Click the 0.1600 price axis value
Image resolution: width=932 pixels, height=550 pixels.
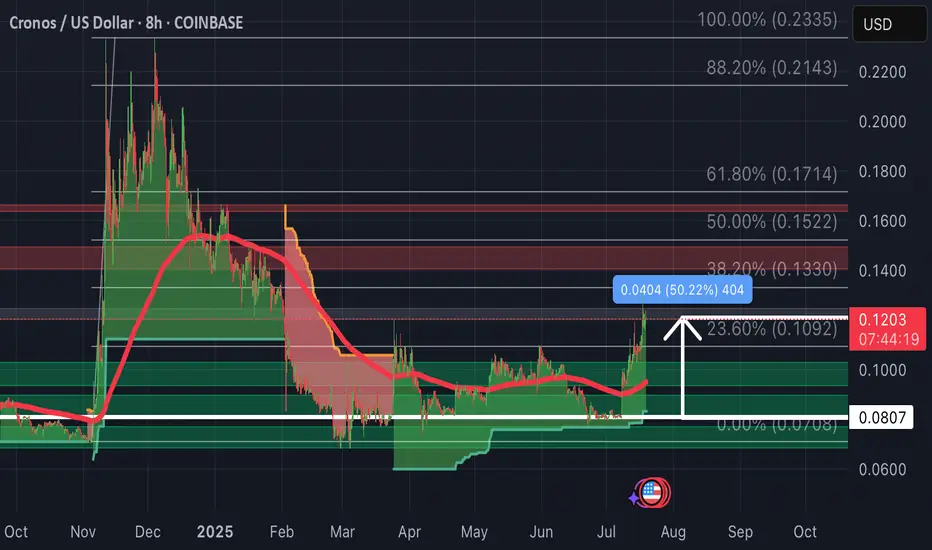(x=882, y=221)
